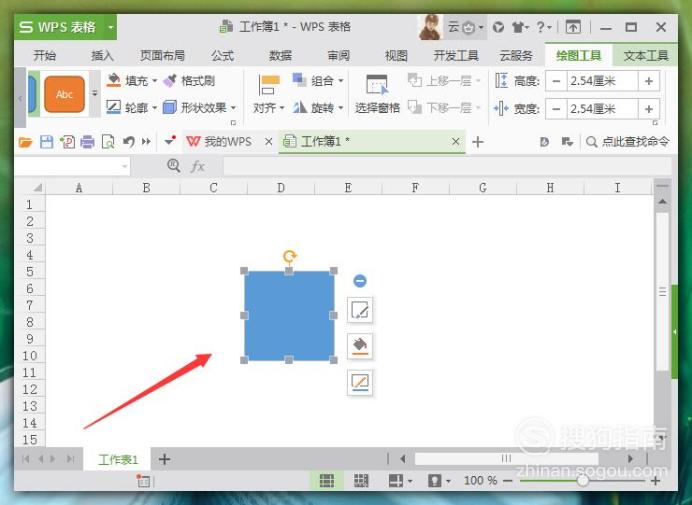Switch to the 开发工具 tab
Image resolution: width=692 pixels, height=505 pixels.
(456, 56)
